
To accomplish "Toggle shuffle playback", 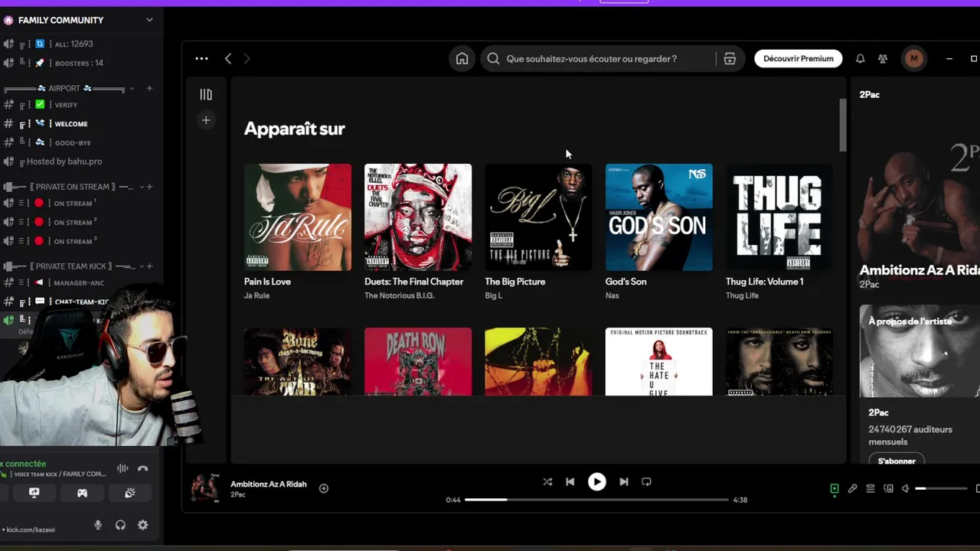I will pos(547,481).
